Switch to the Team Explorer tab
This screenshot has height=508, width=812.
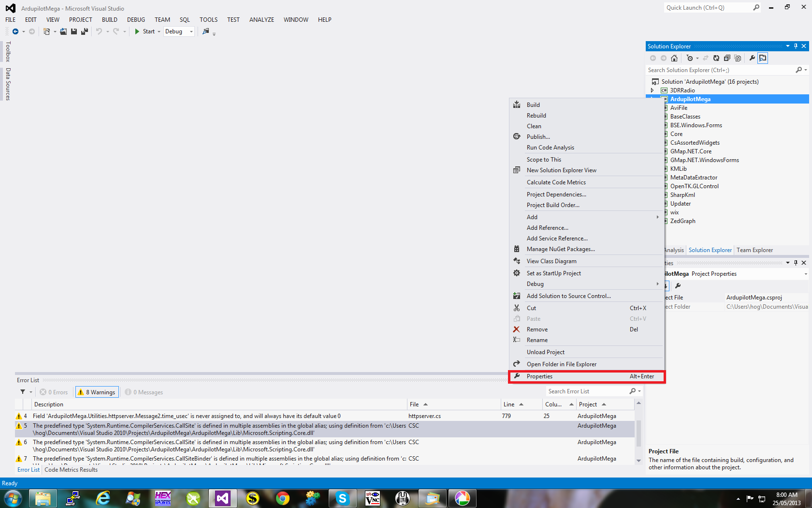pos(754,250)
